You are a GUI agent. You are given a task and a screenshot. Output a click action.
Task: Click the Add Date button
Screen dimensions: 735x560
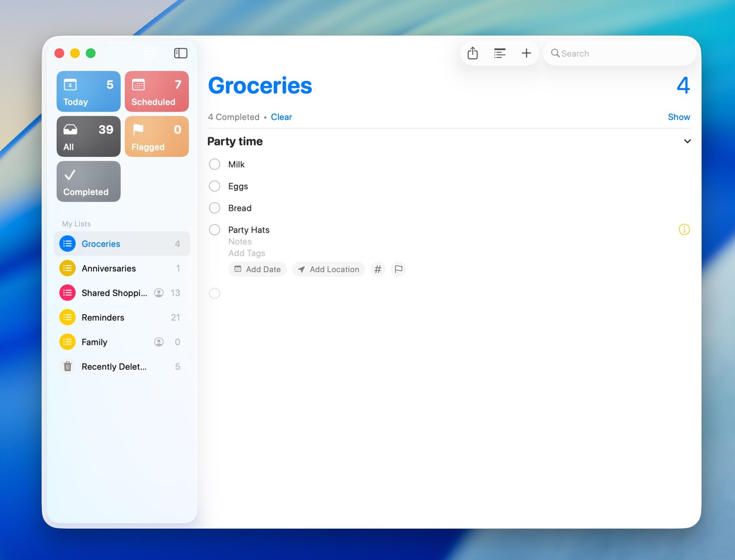[258, 269]
